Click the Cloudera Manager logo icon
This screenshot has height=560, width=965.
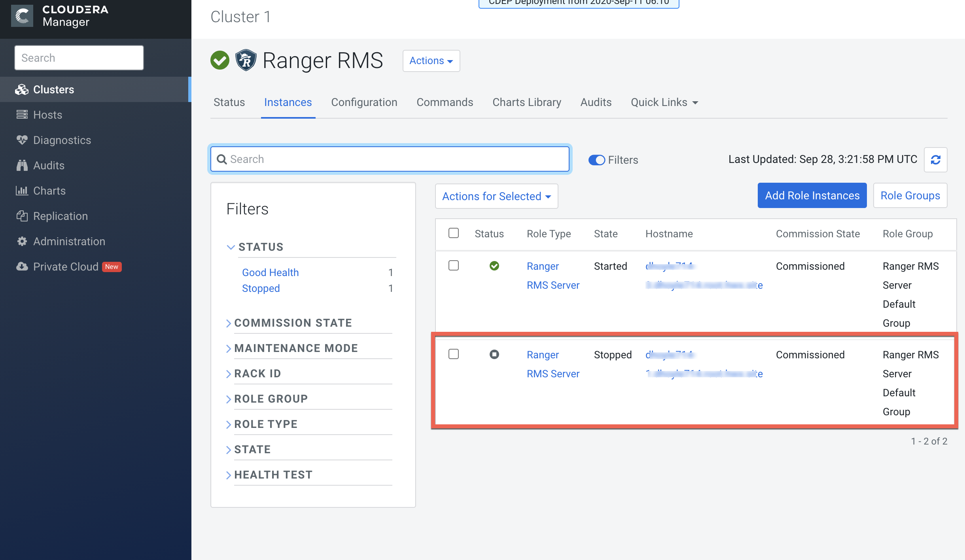[x=22, y=16]
